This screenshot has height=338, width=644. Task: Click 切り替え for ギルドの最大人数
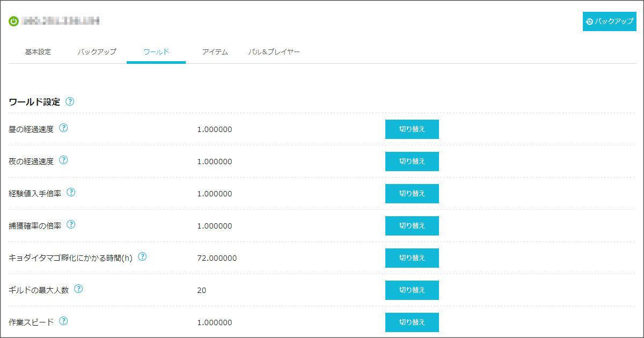click(x=412, y=290)
